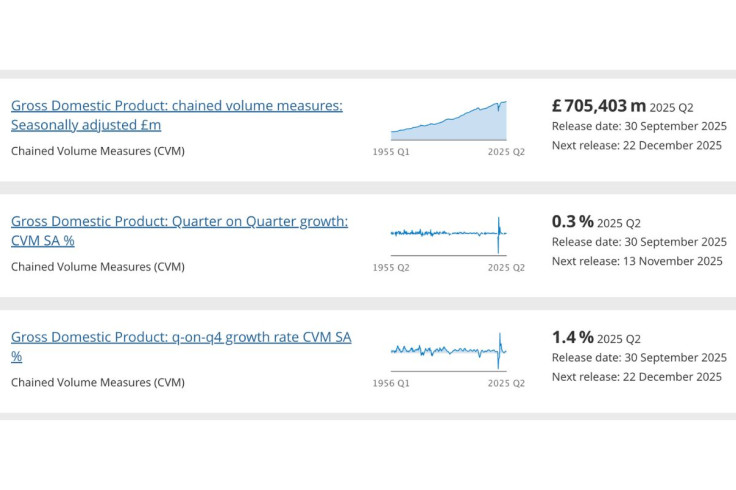Screen dimensions: 736x490
Task: Click CVM label under Quarter on Quarter link
Action: [98, 267]
